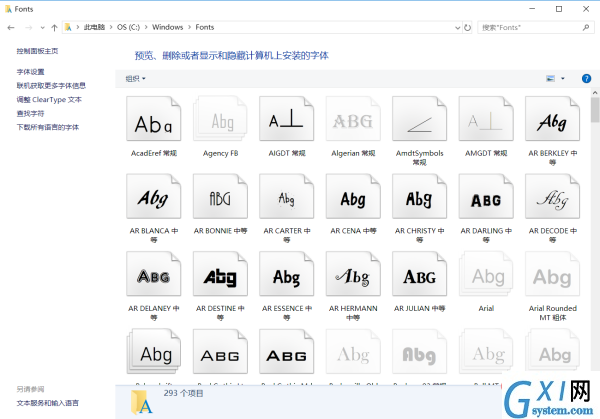This screenshot has height=419, width=600.
Task: Open 字体设置 link
Action: tap(30, 72)
